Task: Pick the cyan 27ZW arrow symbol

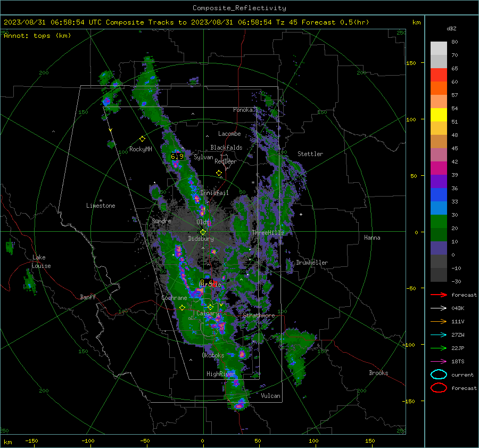Action: click(439, 335)
